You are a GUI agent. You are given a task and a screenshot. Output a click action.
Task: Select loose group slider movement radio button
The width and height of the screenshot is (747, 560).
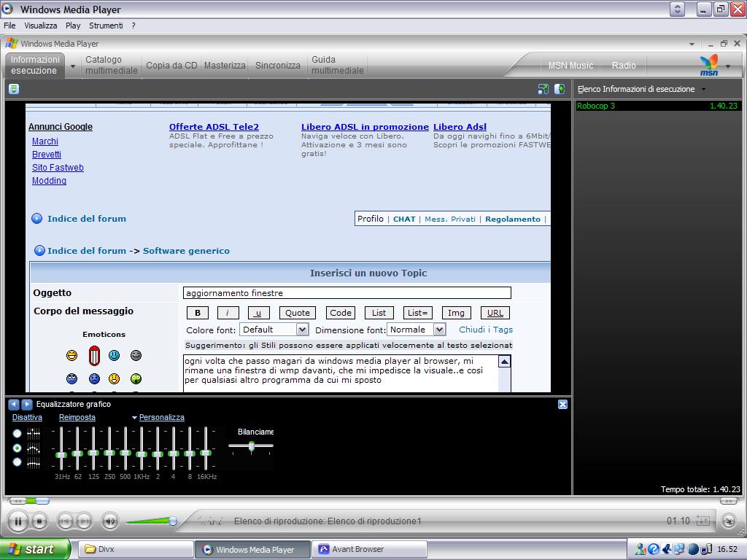(x=18, y=448)
